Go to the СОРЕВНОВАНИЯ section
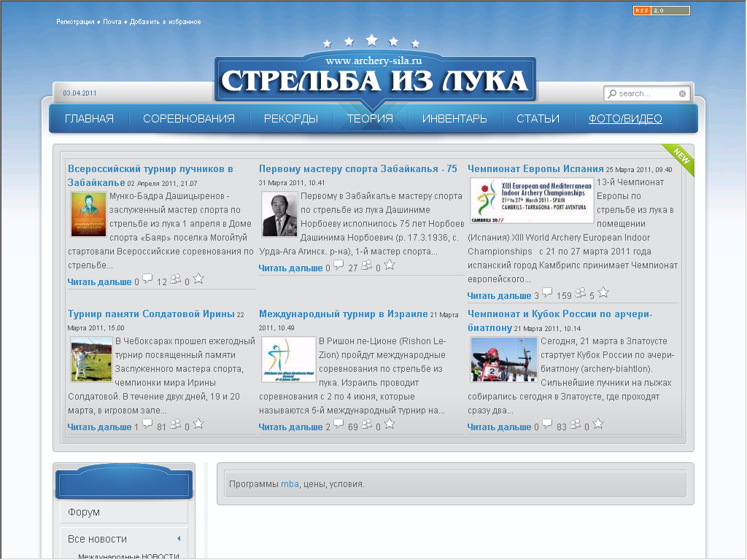The width and height of the screenshot is (747, 560). [189, 119]
